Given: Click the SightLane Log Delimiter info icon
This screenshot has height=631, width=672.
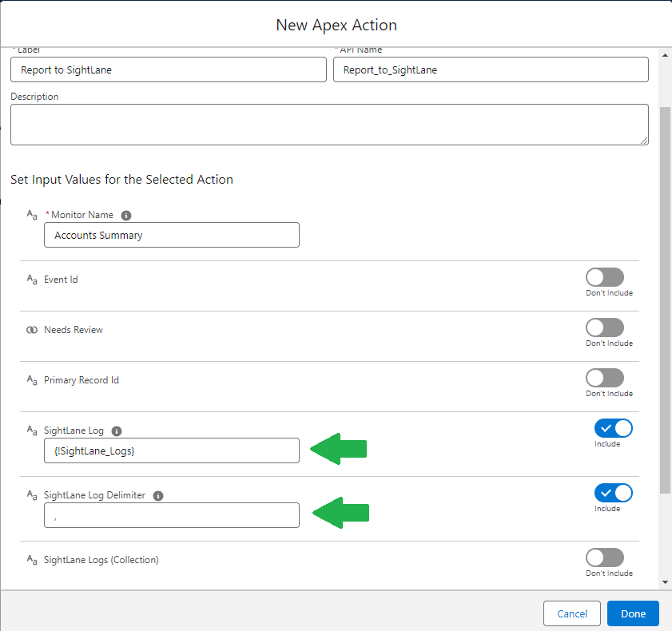Looking at the screenshot, I should click(158, 496).
